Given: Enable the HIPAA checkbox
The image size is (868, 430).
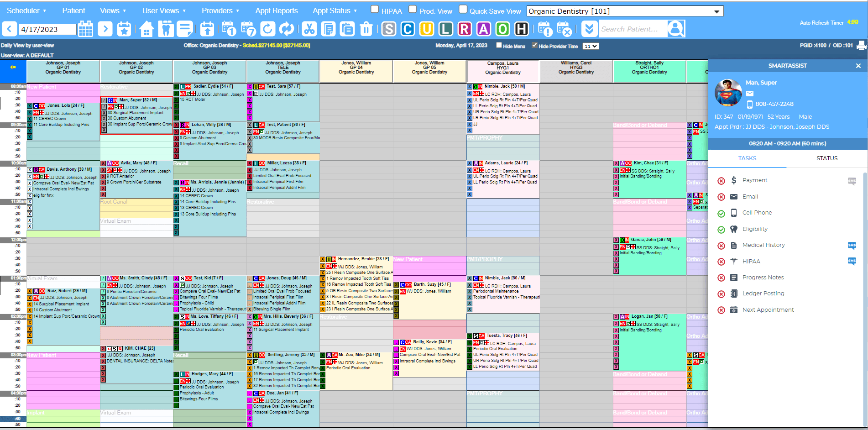Looking at the screenshot, I should [x=375, y=9].
